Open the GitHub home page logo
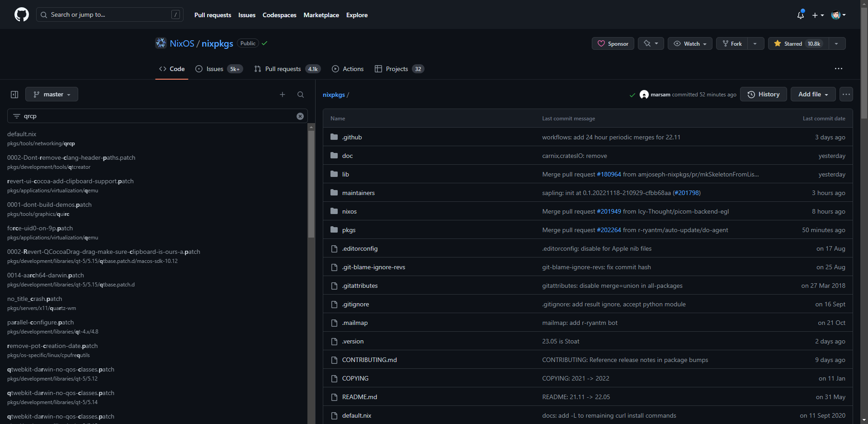 pos(21,14)
